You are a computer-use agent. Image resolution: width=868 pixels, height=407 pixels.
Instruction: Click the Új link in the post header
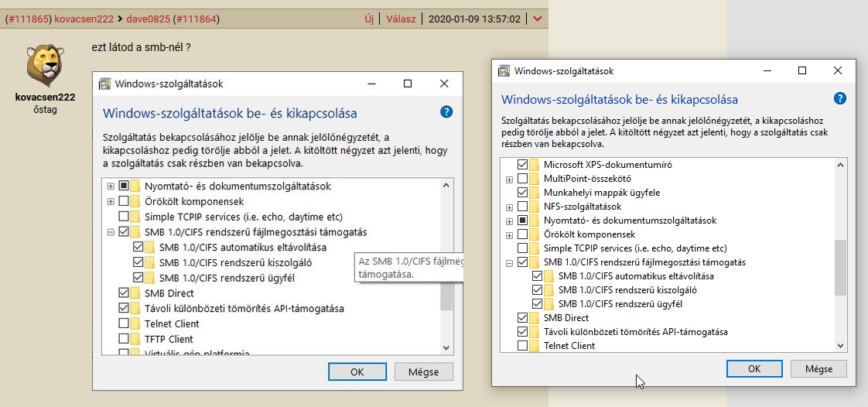pyautogui.click(x=369, y=19)
